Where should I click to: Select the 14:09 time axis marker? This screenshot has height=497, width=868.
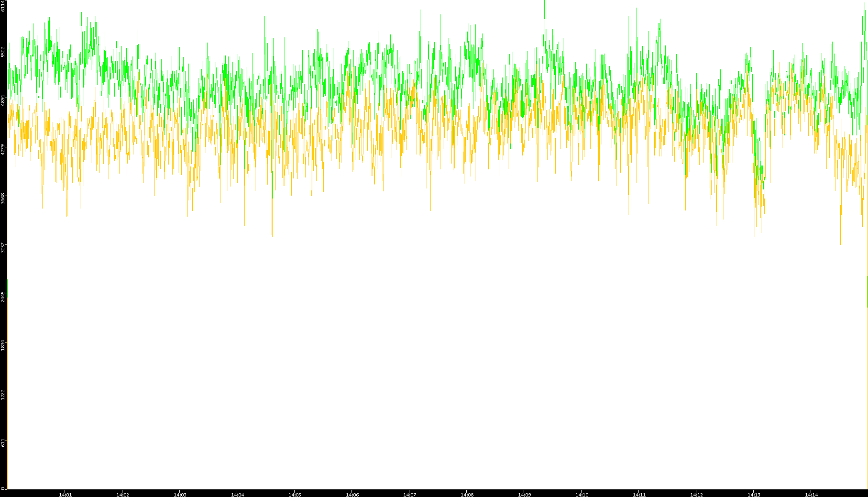coord(524,494)
